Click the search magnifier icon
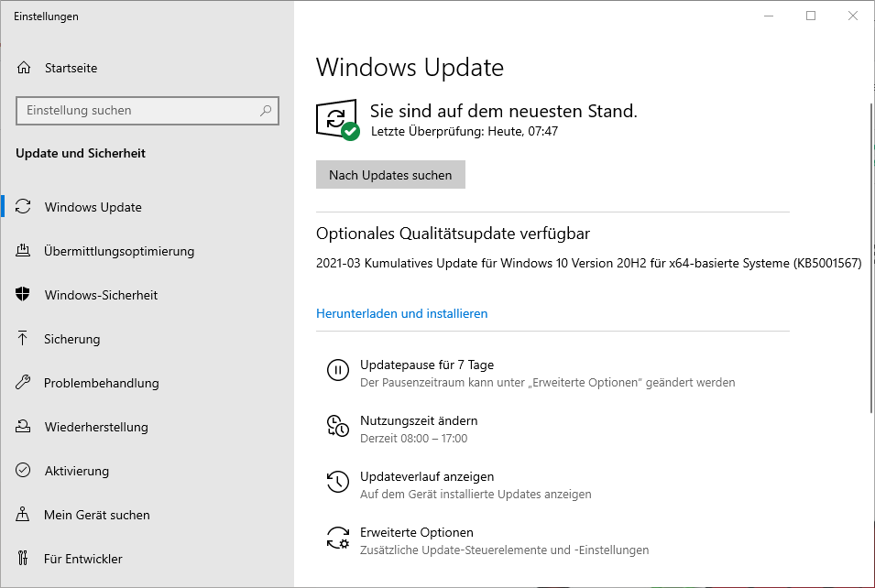 (266, 111)
